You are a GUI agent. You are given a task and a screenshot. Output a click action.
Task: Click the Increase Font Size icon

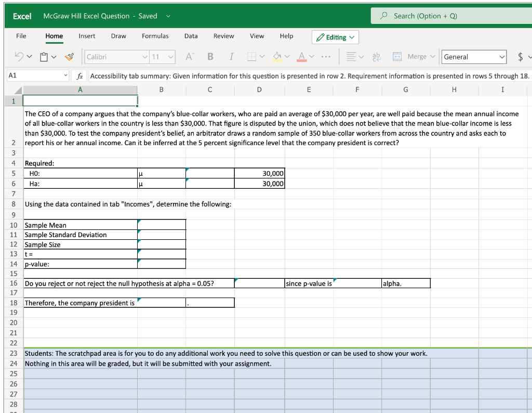coord(190,57)
